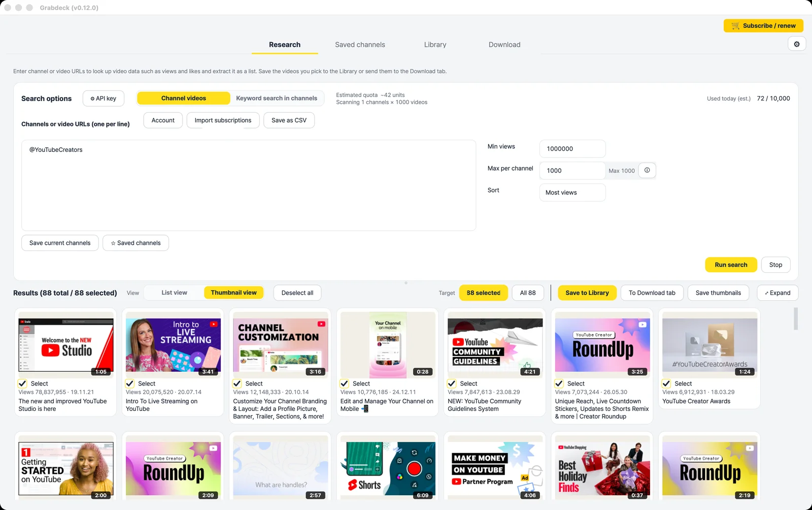Uncheck Select for Intro To Live Streaming
Screen dimensions: 812x510
coord(130,384)
